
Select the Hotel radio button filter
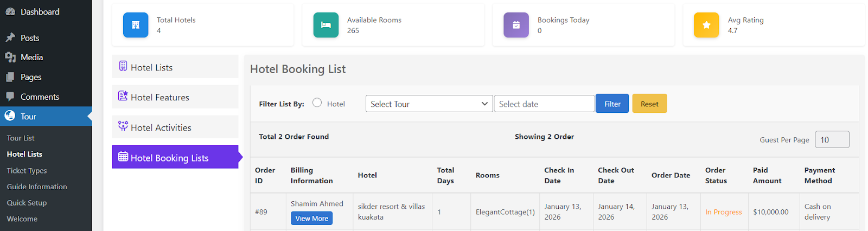(317, 103)
